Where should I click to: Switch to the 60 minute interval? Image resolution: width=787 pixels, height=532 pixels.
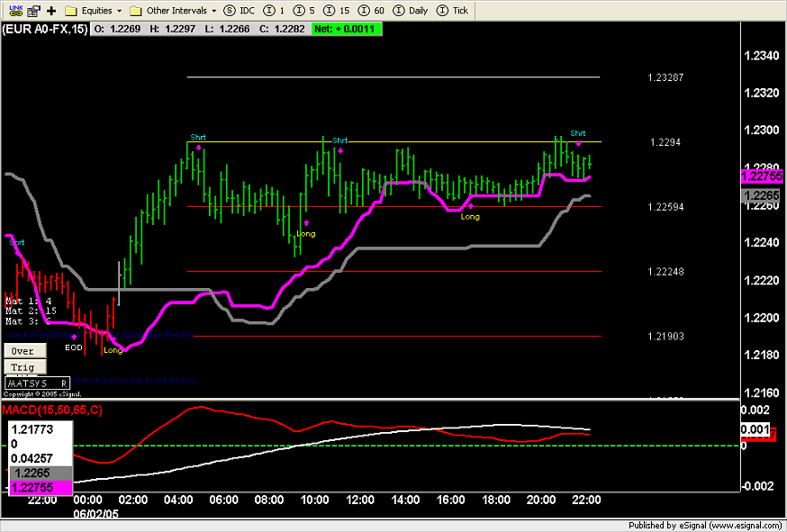tap(372, 10)
